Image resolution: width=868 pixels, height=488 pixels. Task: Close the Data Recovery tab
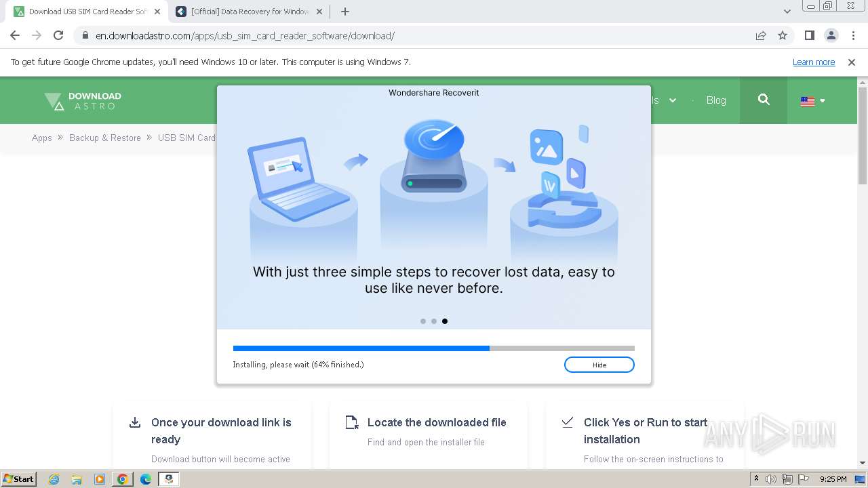pyautogui.click(x=319, y=12)
